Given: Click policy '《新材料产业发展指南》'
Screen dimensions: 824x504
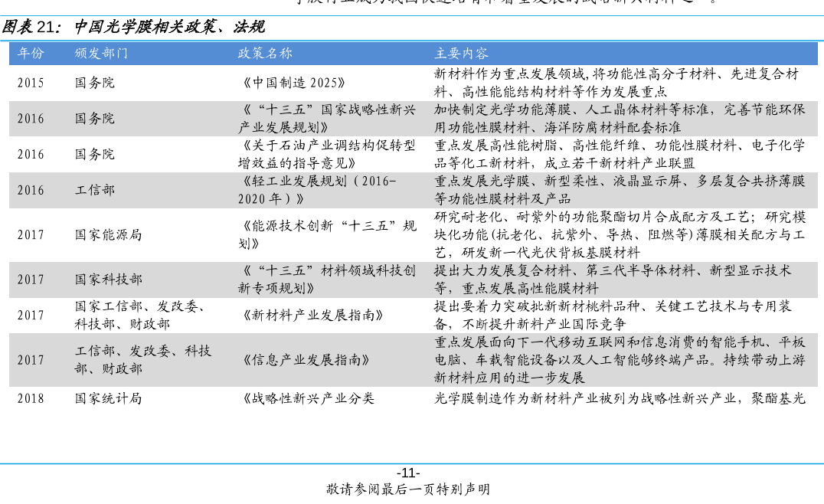Looking at the screenshot, I should tap(313, 316).
